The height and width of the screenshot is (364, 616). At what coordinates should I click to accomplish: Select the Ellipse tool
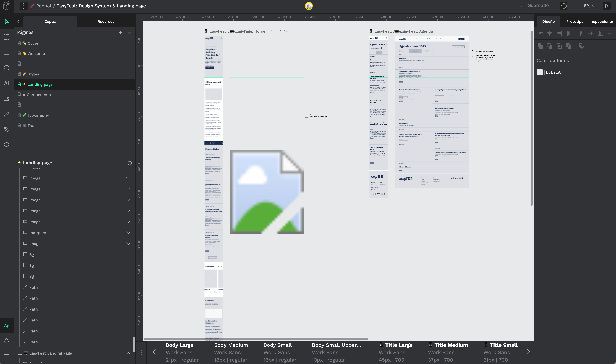(7, 68)
